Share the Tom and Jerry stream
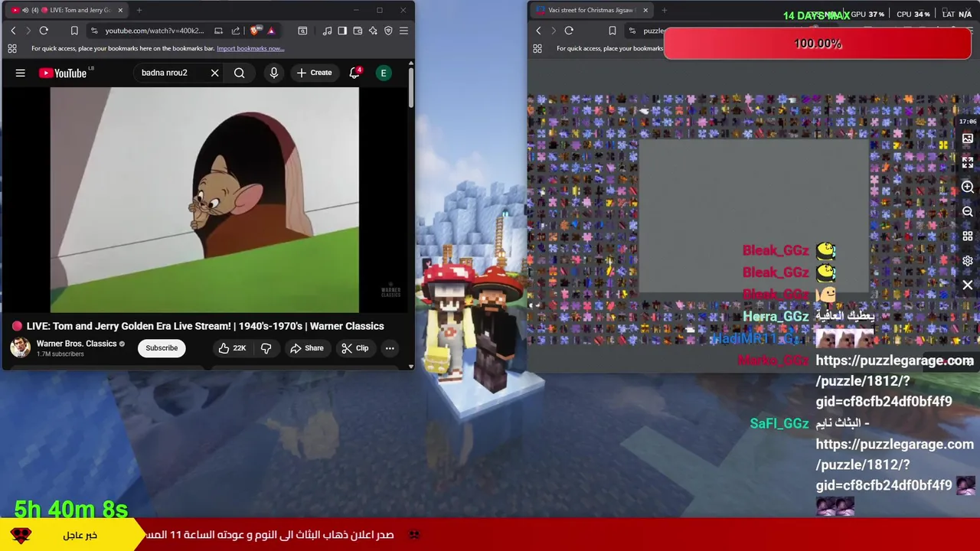Screen dimensions: 980x551 tap(306, 348)
